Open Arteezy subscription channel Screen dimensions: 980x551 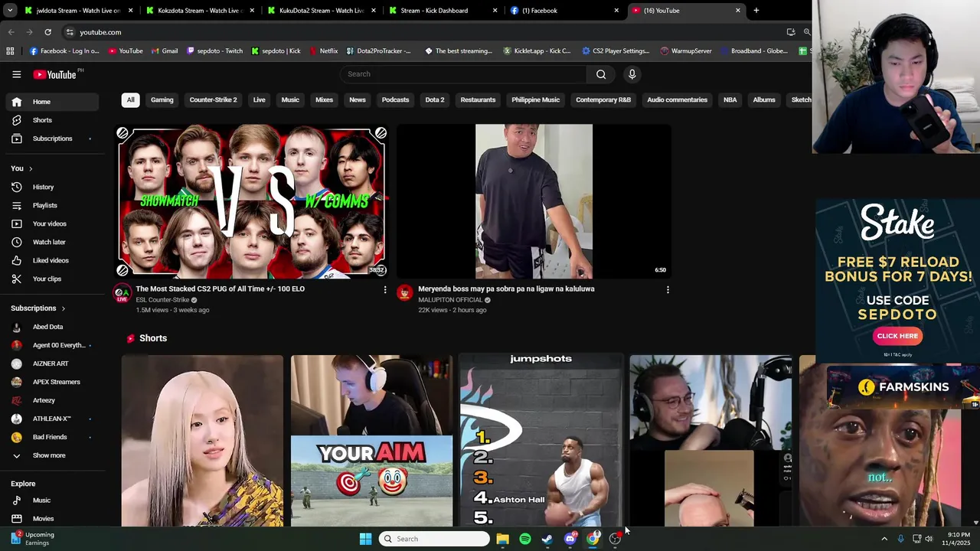[x=52, y=400]
